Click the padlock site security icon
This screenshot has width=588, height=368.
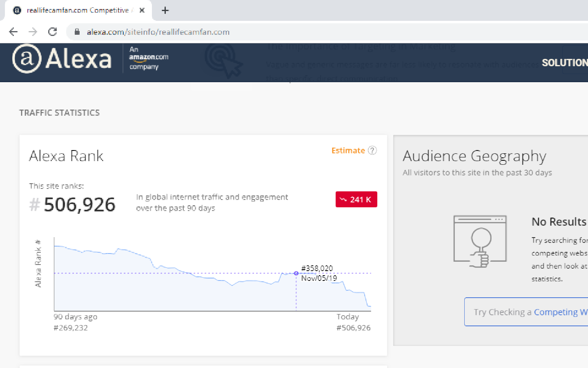coord(77,32)
